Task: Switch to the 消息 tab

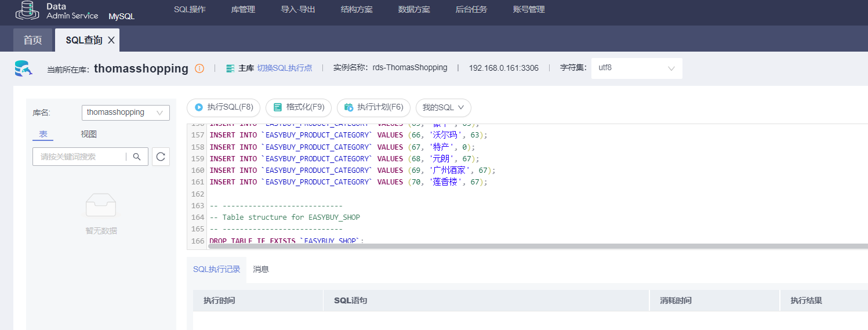Action: click(x=261, y=269)
